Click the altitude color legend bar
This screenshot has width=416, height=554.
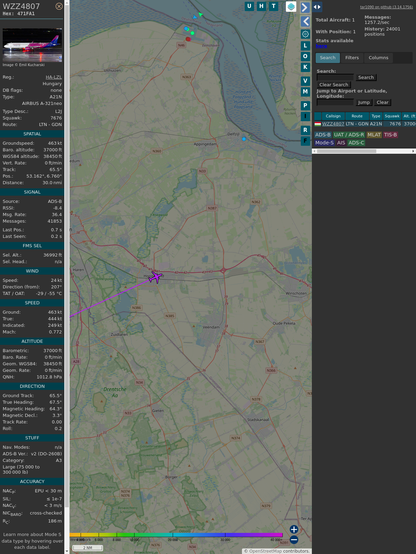[176, 535]
